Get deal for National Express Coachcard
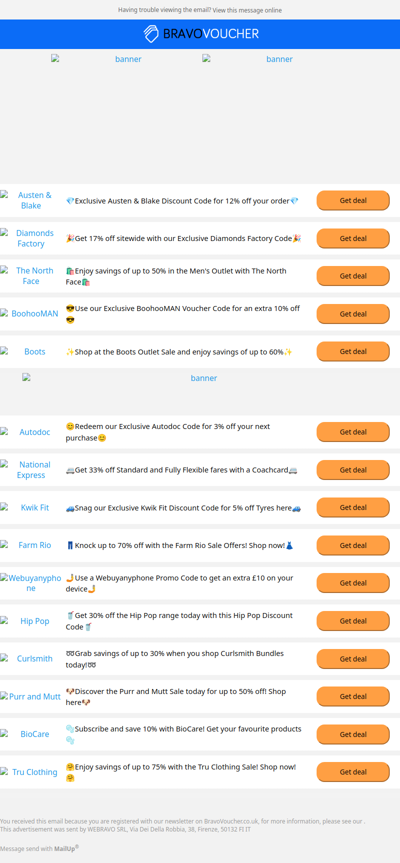This screenshot has width=400, height=863. point(353,470)
